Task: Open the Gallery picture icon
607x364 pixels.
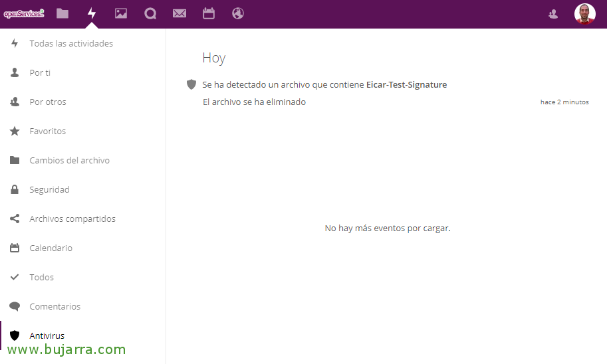Action: click(121, 13)
